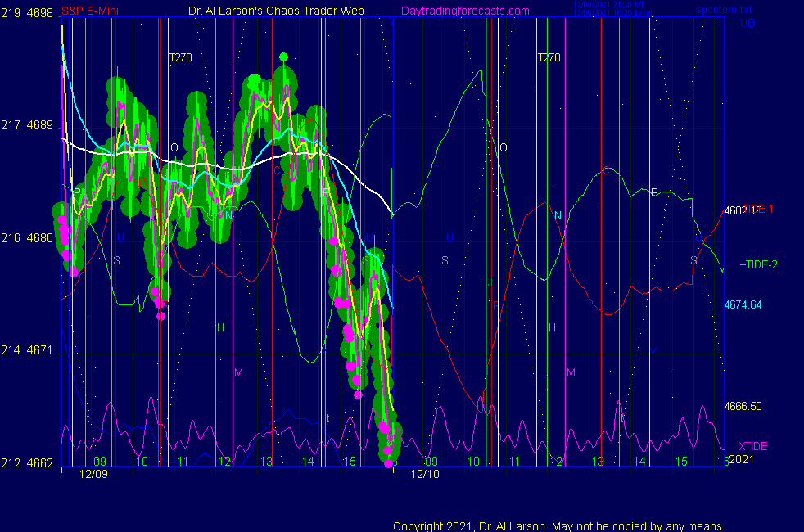Image resolution: width=804 pixels, height=532 pixels.
Task: Click the 217 4689 price axis label
Action: click(x=27, y=125)
